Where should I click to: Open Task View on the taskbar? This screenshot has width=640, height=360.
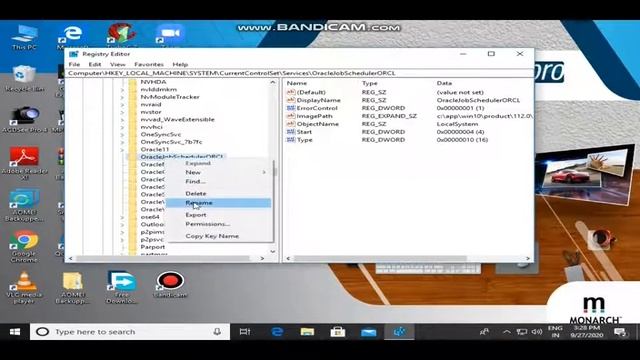coord(245,332)
